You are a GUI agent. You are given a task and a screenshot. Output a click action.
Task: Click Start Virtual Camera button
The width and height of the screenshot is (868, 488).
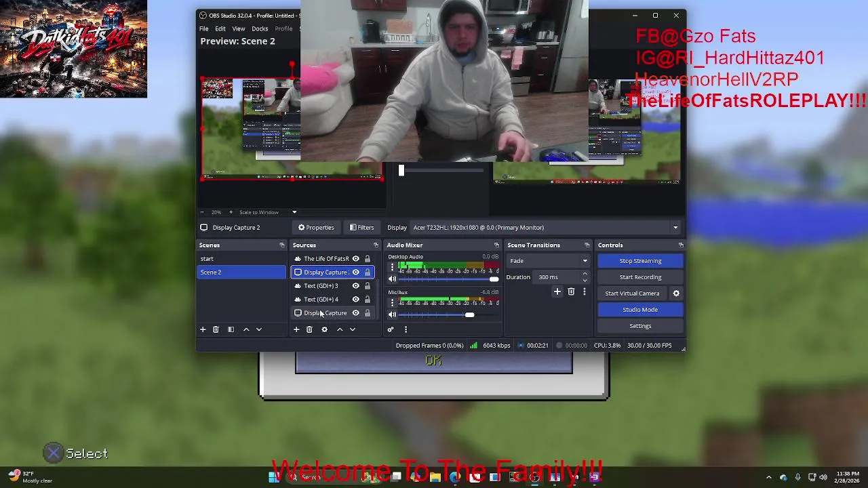pos(632,293)
